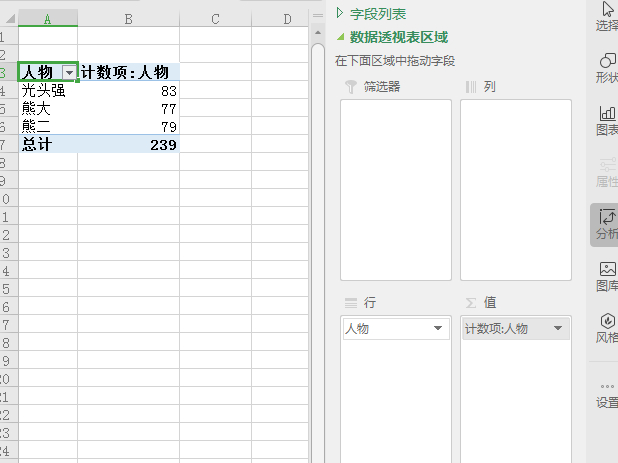Click the 列 columns icon
The height and width of the screenshot is (463, 618).
click(x=471, y=87)
